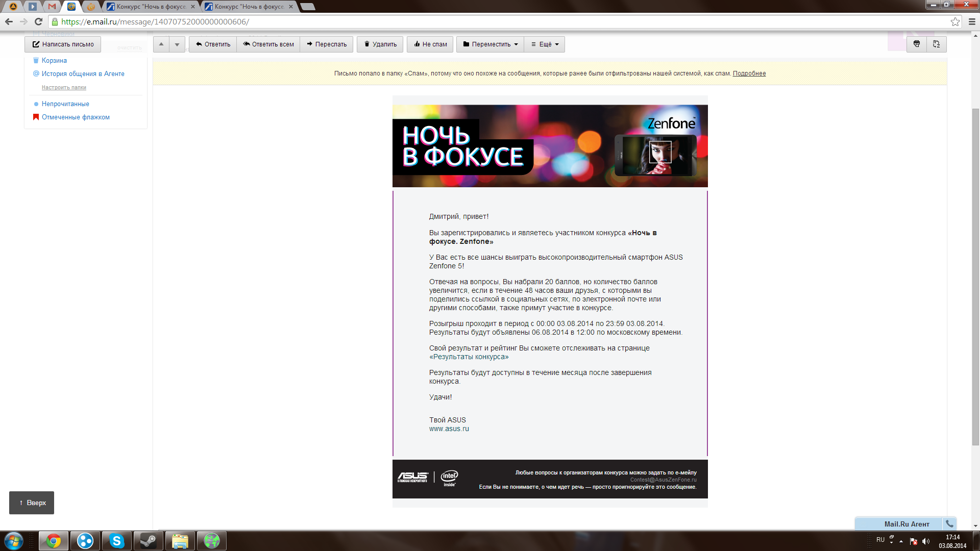
Task: Click the print icon in the mail toolbar
Action: tap(917, 44)
